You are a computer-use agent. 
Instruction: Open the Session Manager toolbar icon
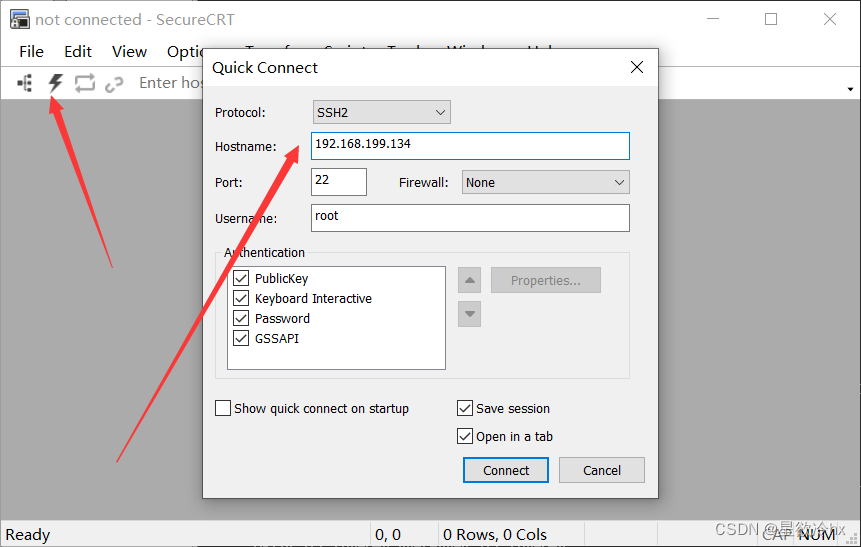coord(25,83)
